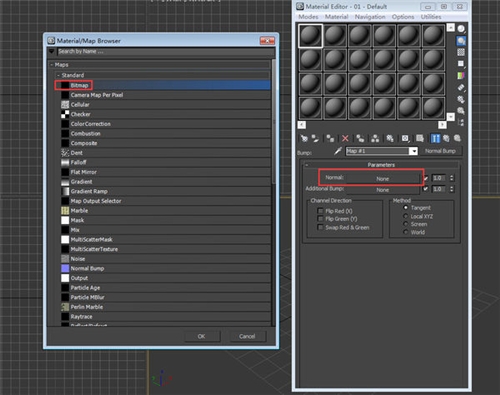Image resolution: width=500 pixels, height=395 pixels.
Task: Click the Get Material icon
Action: click(304, 138)
